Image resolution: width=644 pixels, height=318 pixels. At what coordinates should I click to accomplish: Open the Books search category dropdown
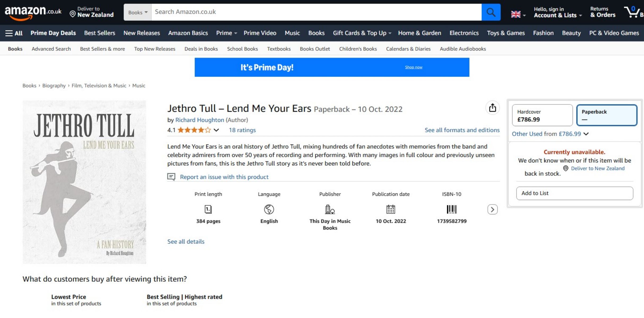pyautogui.click(x=138, y=12)
